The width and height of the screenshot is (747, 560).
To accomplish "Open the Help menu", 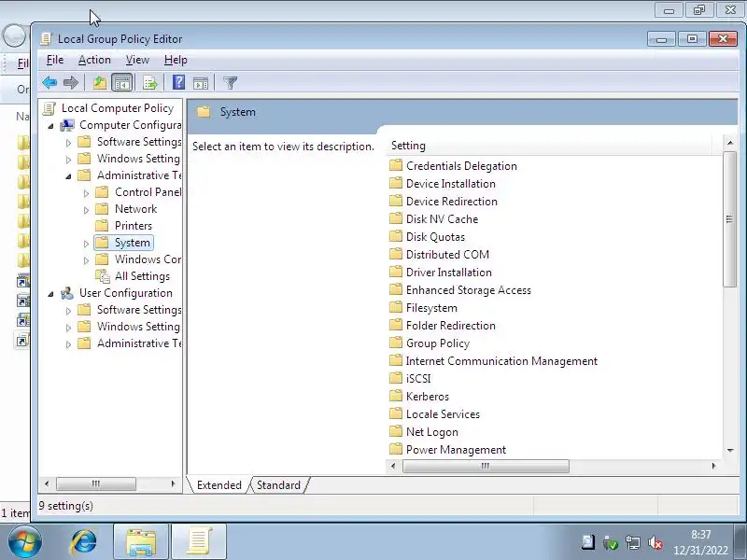I will click(176, 60).
